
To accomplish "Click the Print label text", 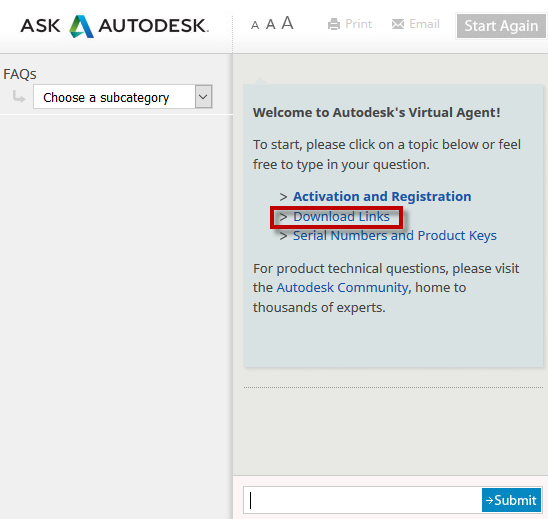I will click(x=358, y=24).
